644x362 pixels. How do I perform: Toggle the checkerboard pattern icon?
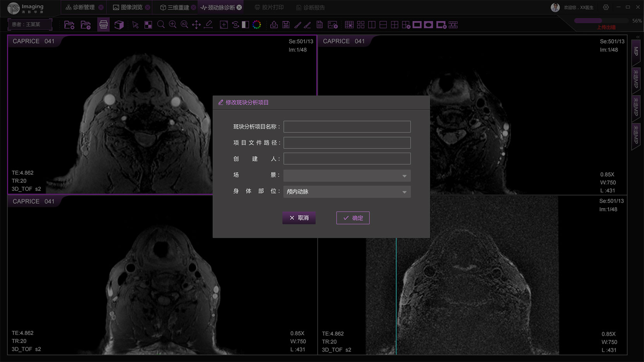tap(148, 25)
